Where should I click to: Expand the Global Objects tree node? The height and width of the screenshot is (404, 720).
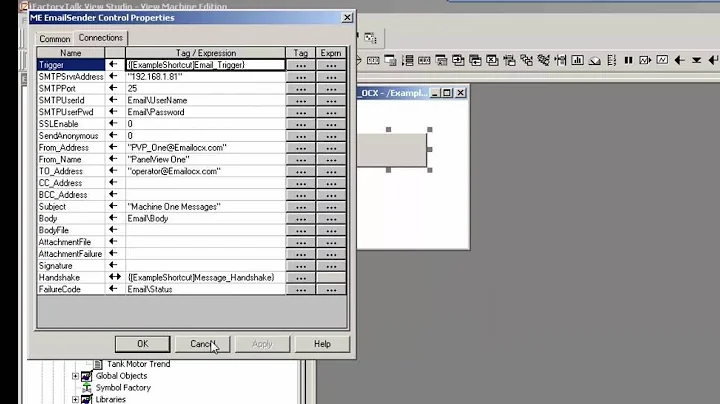click(x=75, y=376)
